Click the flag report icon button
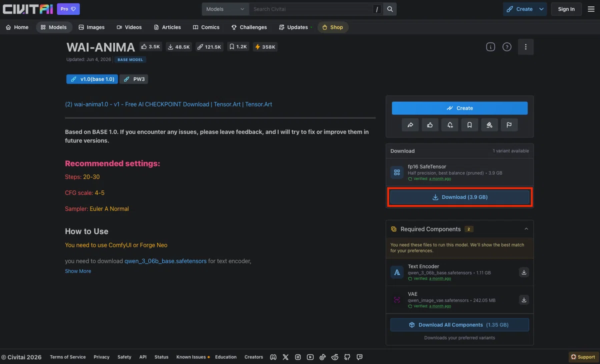600x364 pixels. click(x=509, y=125)
